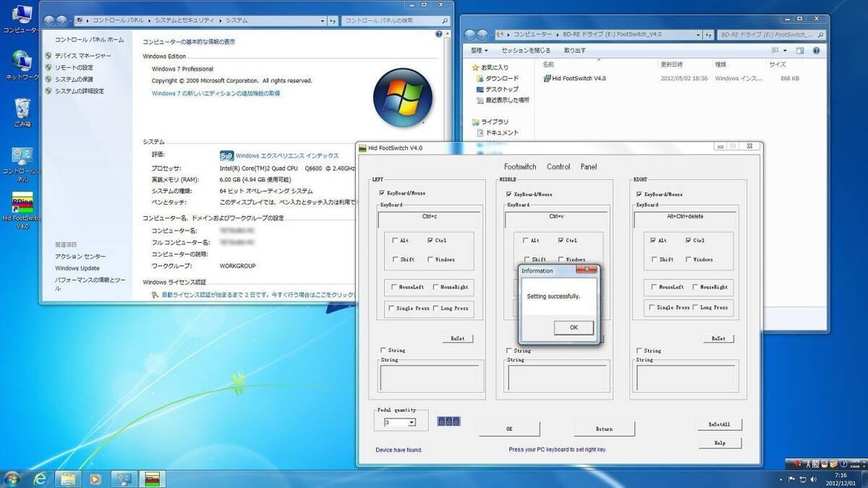Check the LEFT pedal Alt checkbox
Image resolution: width=868 pixels, height=488 pixels.
[395, 241]
